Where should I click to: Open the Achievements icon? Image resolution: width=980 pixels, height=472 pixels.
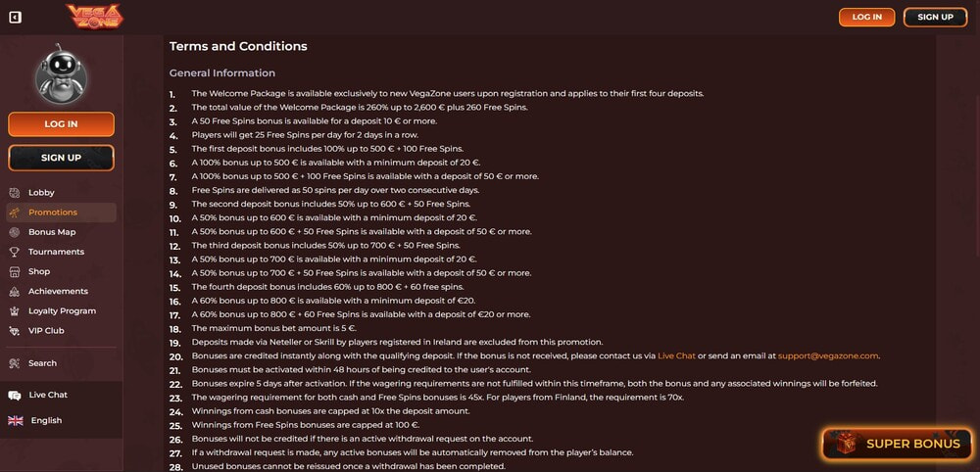click(x=15, y=292)
